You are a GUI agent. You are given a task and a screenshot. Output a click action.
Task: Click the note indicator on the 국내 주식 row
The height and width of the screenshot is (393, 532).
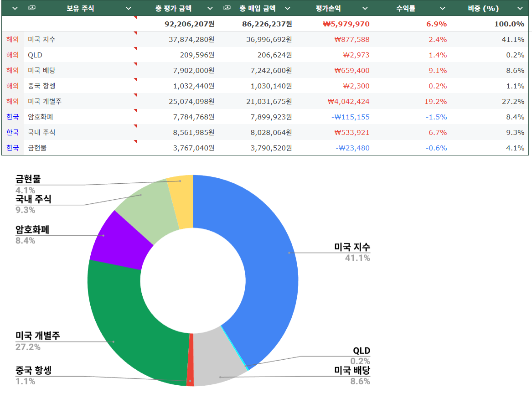(x=135, y=126)
